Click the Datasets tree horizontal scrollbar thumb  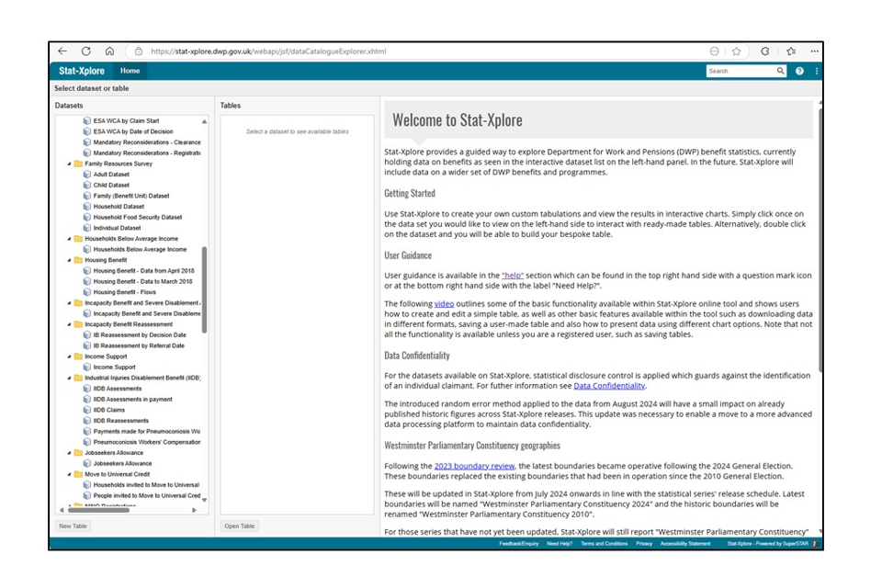click(98, 510)
